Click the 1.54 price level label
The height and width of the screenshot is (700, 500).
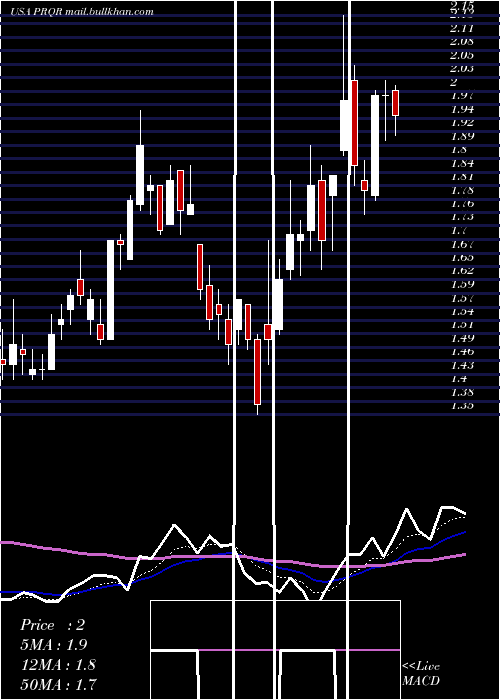462,312
